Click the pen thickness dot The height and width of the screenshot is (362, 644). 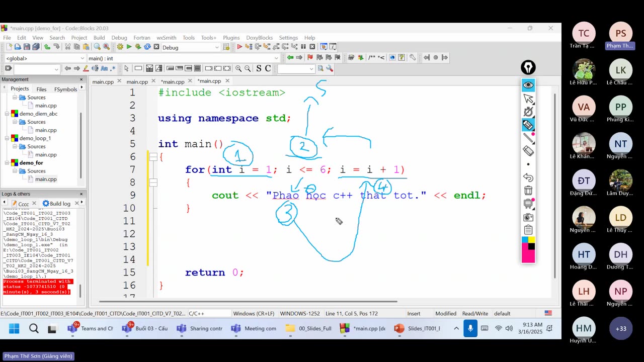pyautogui.click(x=528, y=164)
